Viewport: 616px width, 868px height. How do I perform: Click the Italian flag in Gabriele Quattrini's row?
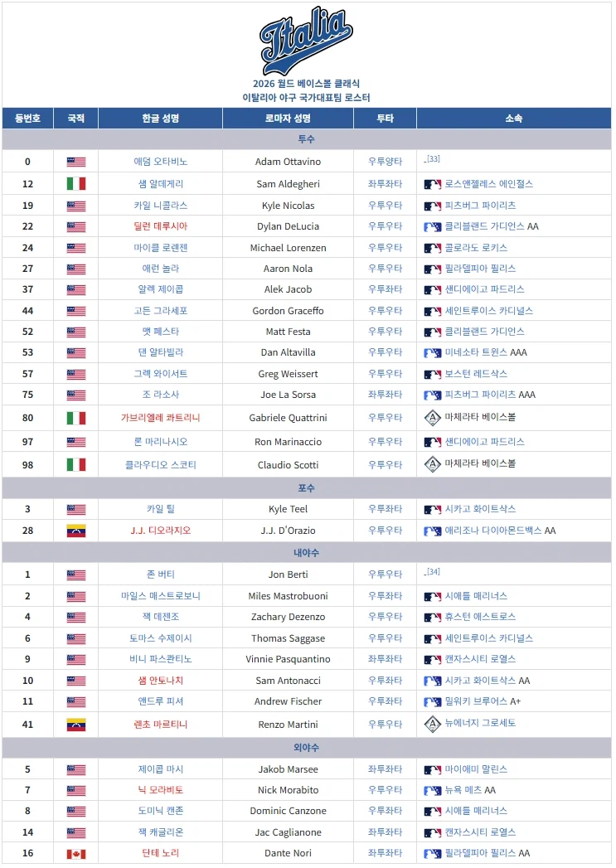[76, 419]
